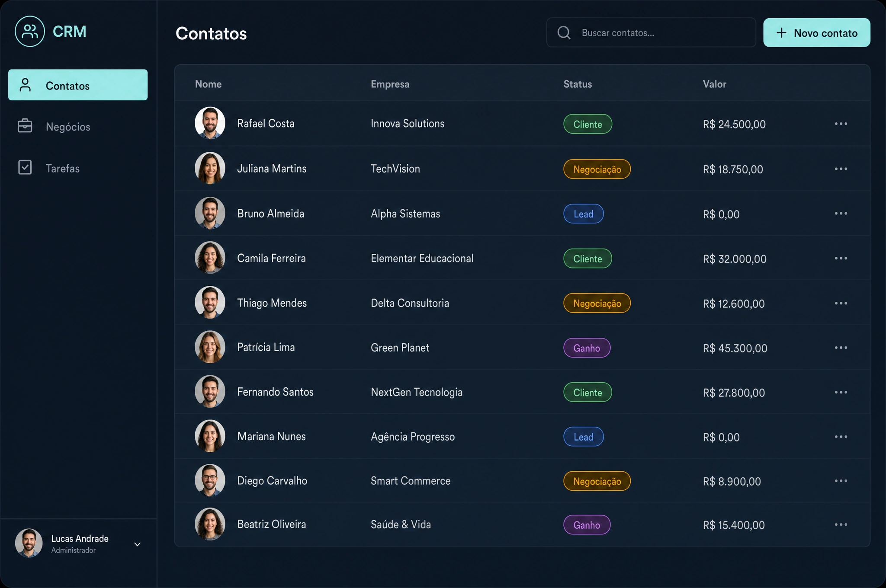Viewport: 886px width, 588px height.
Task: Click the checkbox icon beside Tarefas
Action: pos(25,167)
